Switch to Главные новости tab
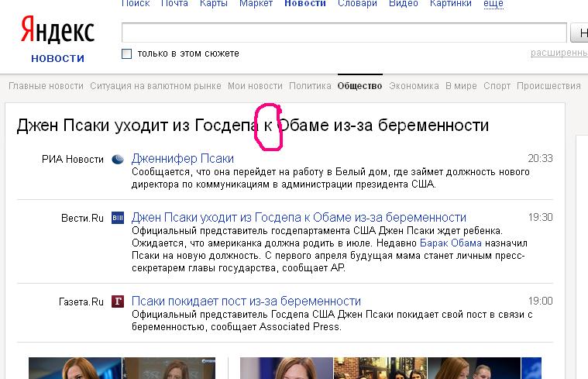 pyautogui.click(x=46, y=86)
